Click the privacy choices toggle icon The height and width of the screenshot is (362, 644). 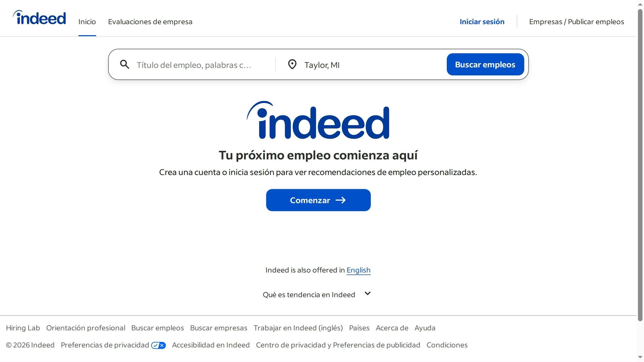click(x=158, y=345)
